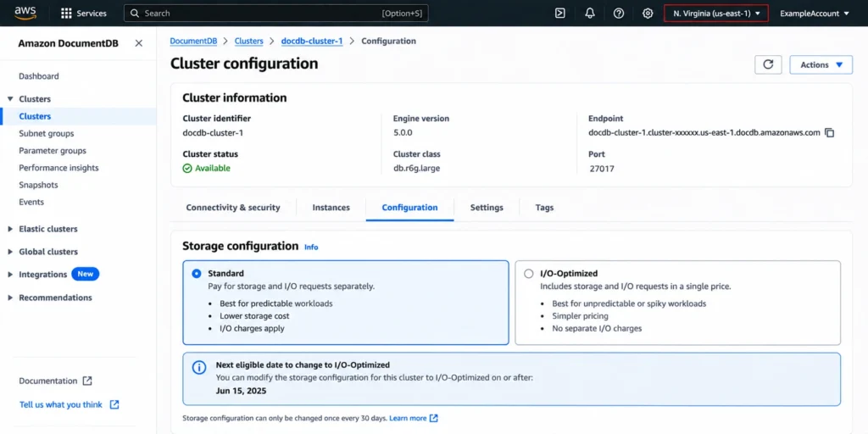
Task: Open Parameter groups in sidebar
Action: (53, 151)
